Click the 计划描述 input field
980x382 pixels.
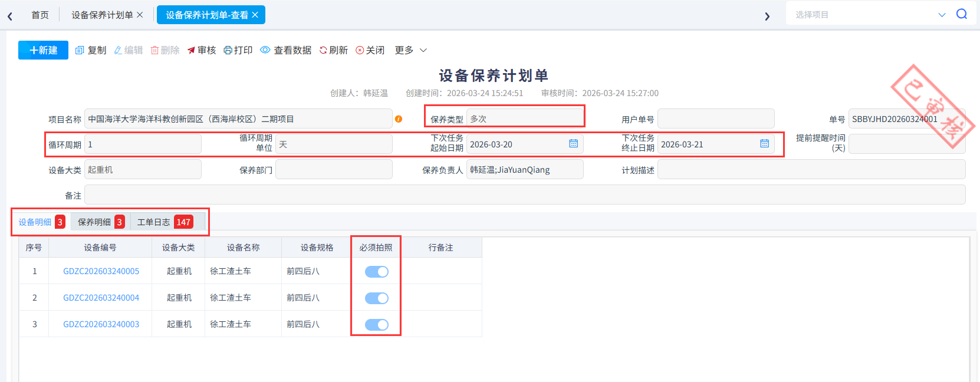coord(811,169)
